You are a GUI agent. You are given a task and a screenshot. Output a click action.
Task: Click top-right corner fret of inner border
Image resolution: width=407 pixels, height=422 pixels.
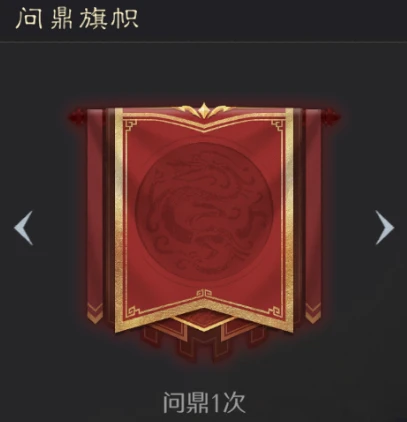[277, 126]
